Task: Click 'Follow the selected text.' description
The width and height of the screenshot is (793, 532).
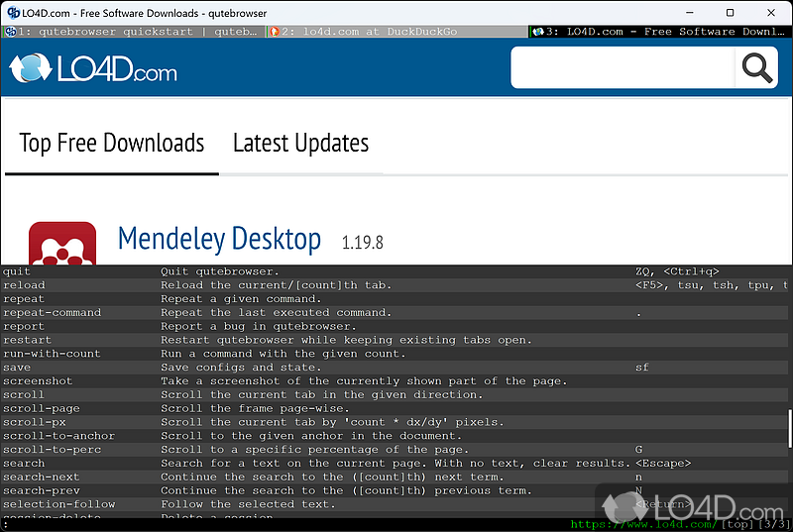Action: [x=248, y=503]
